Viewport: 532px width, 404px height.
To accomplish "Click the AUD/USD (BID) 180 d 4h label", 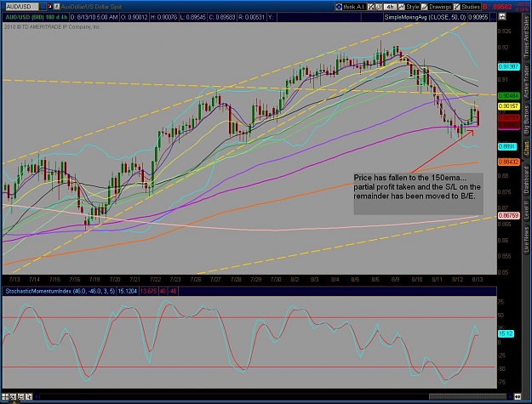I will click(x=35, y=17).
